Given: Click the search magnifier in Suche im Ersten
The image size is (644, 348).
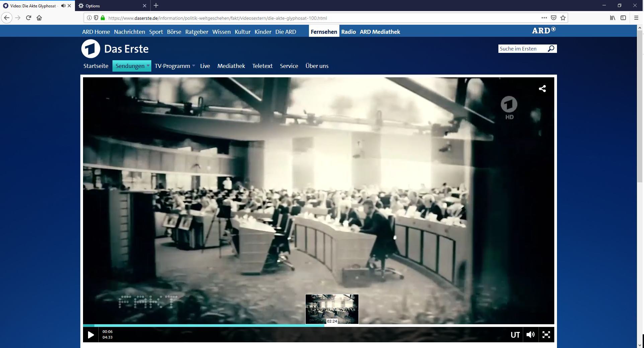Looking at the screenshot, I should point(551,49).
